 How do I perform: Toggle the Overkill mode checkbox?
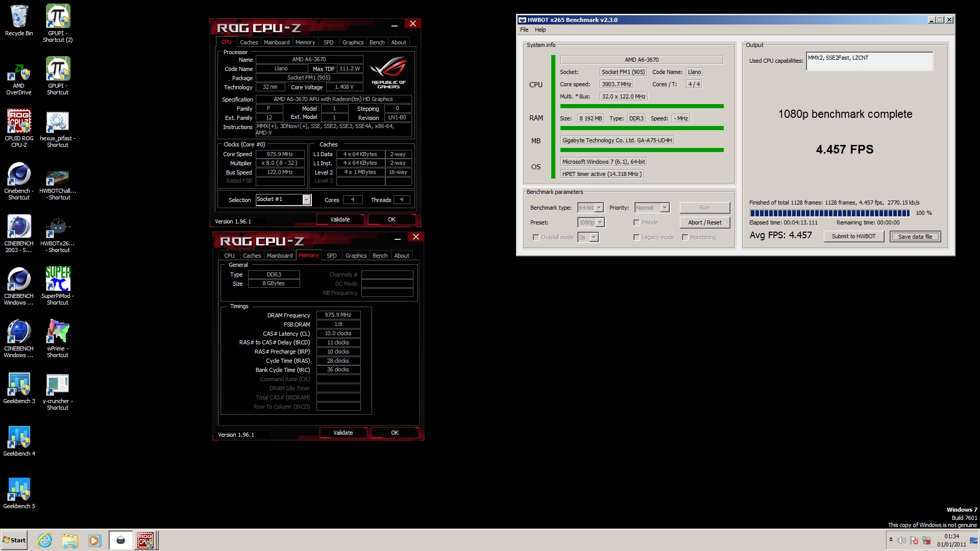536,237
